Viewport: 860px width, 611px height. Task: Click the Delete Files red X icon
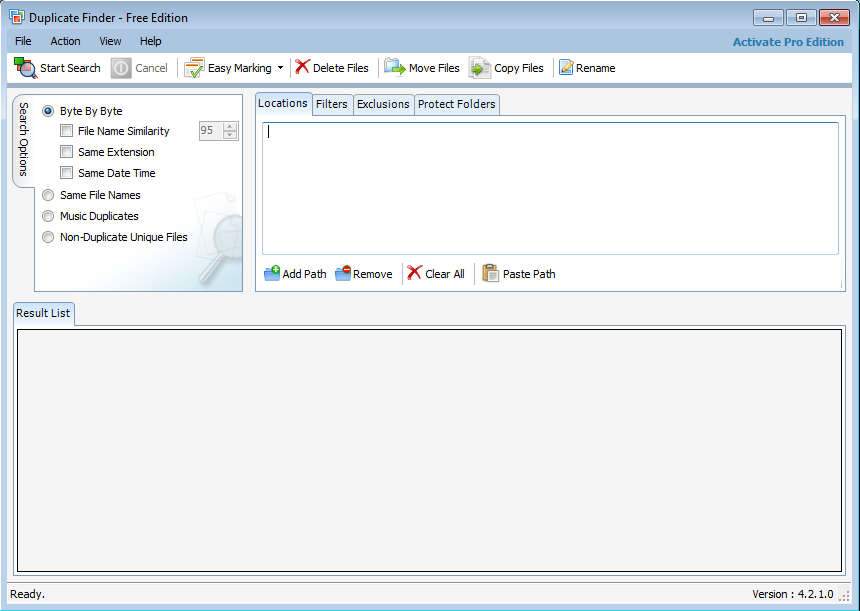tap(302, 67)
